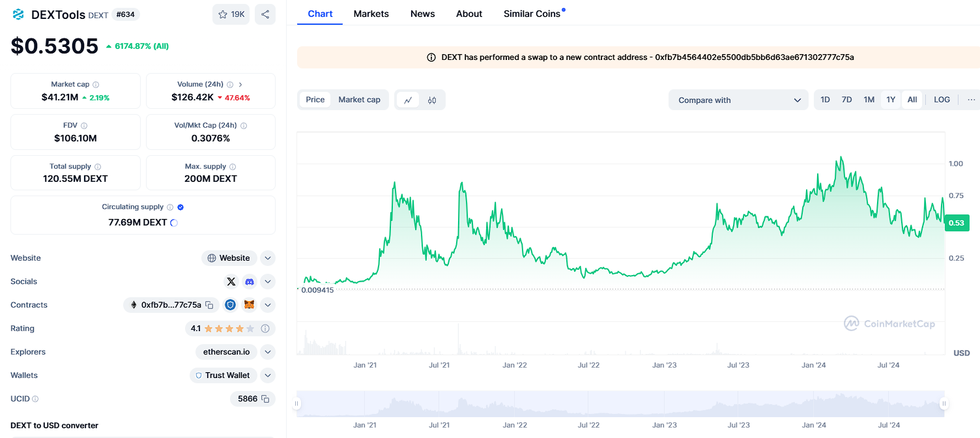Image resolution: width=980 pixels, height=438 pixels.
Task: Click Max. supply info icon
Action: tap(233, 167)
